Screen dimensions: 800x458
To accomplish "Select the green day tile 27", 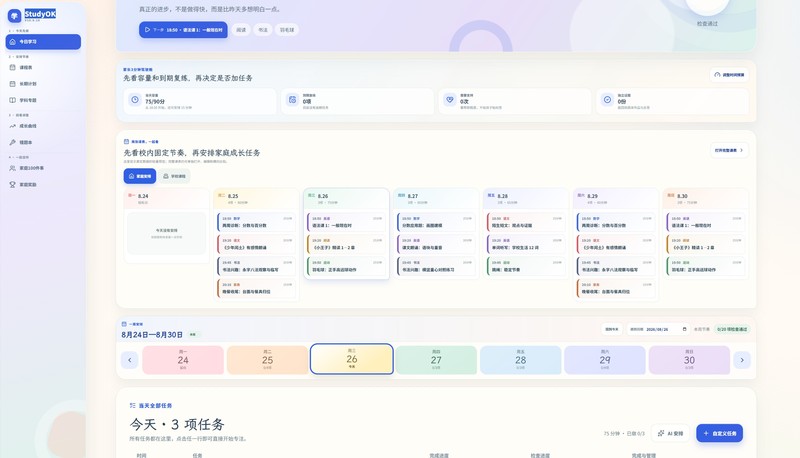I will [x=436, y=360].
